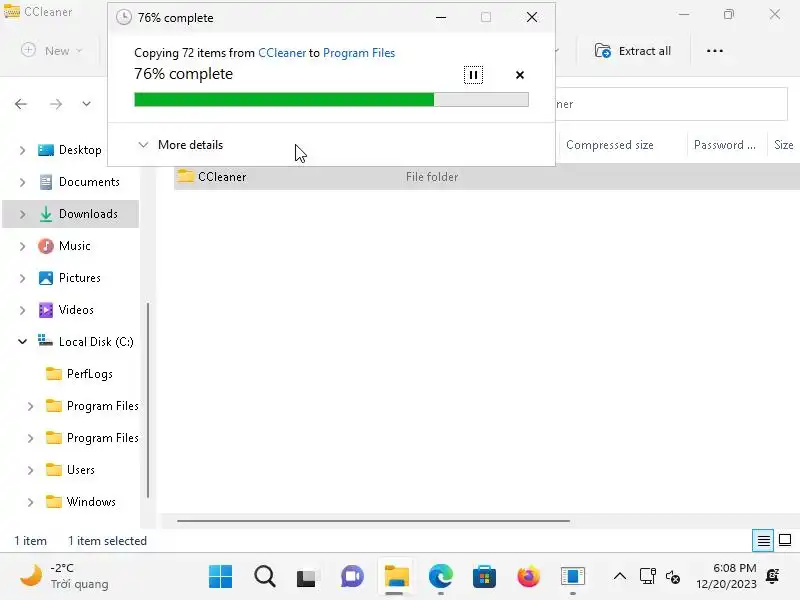Viewport: 800px width, 600px height.
Task: Expand the Music tree node
Action: [22, 246]
